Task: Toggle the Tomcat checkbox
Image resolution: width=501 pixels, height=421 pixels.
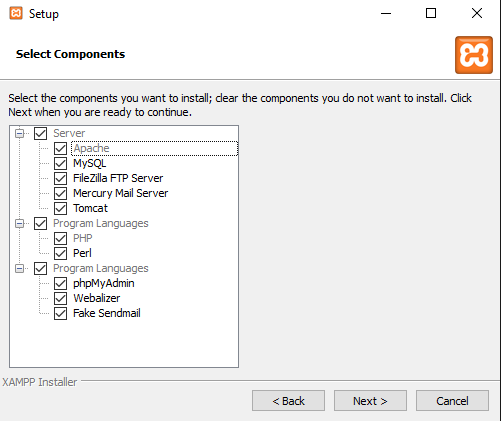Action: (60, 208)
